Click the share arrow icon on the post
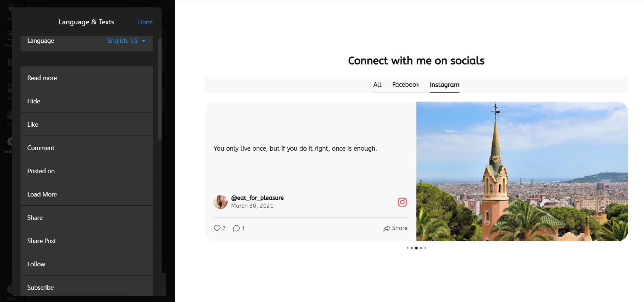This screenshot has height=302, width=644. coord(387,228)
